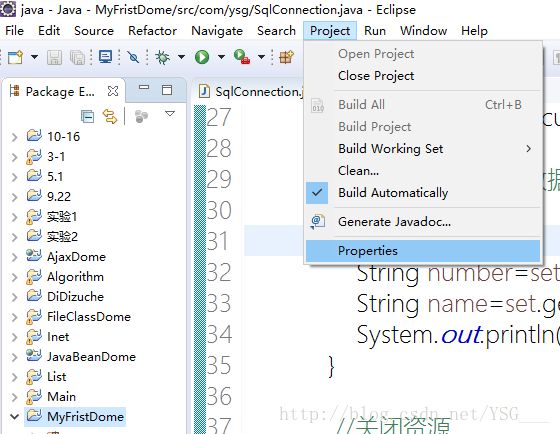Select the DiDizuche project
Screen dimensions: 560x434
pos(75,296)
